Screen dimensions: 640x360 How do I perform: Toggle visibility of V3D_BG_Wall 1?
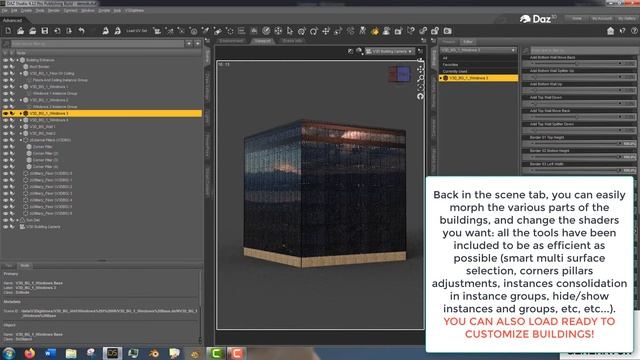pos(5,127)
